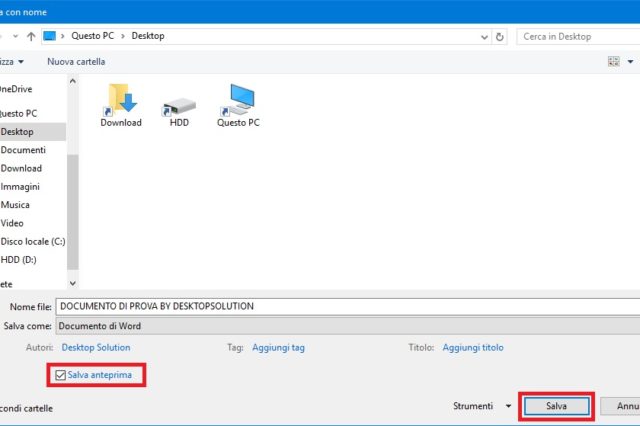Select Desktop in address breadcrumb
Viewport: 640px width, 426px height.
click(x=148, y=36)
